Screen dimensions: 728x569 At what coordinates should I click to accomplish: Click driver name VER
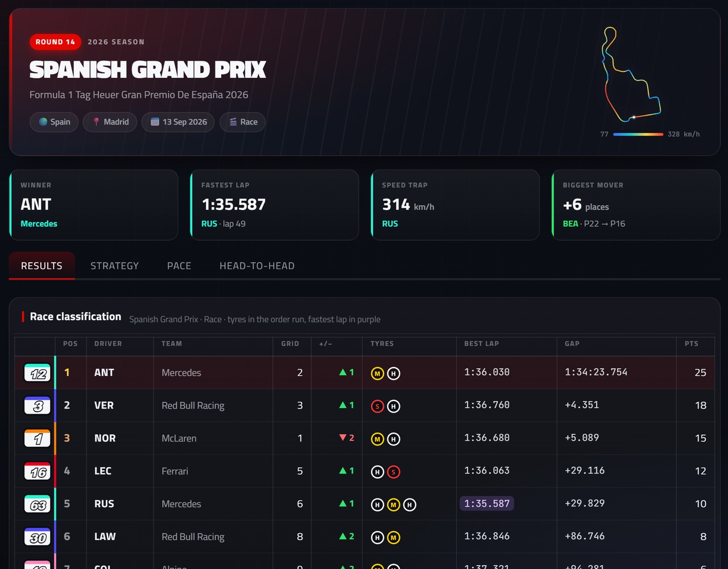coord(104,406)
